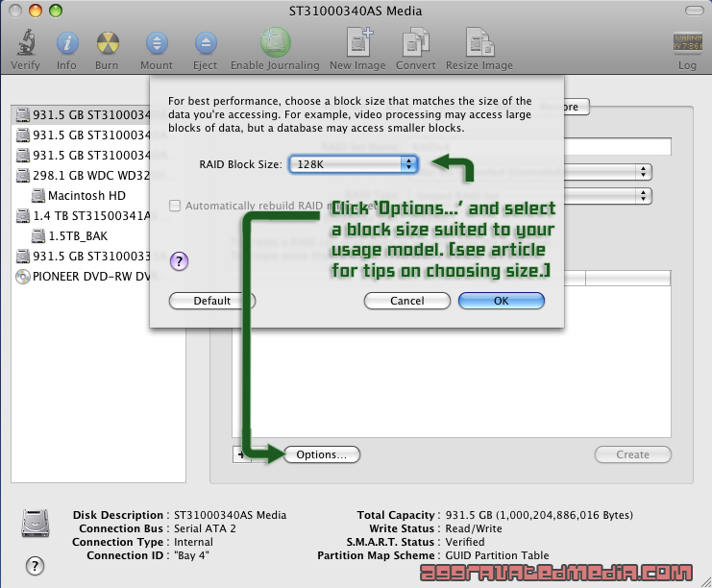Click the Convert toolbar icon
712x588 pixels.
click(x=415, y=42)
